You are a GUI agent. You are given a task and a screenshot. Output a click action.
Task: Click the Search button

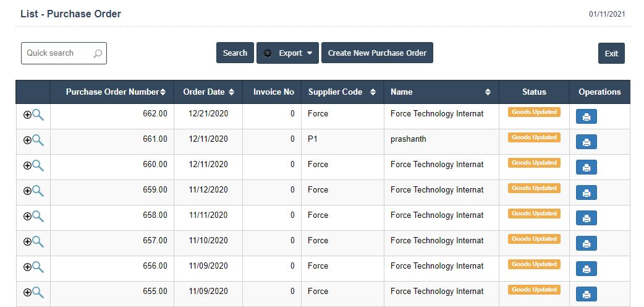point(235,53)
